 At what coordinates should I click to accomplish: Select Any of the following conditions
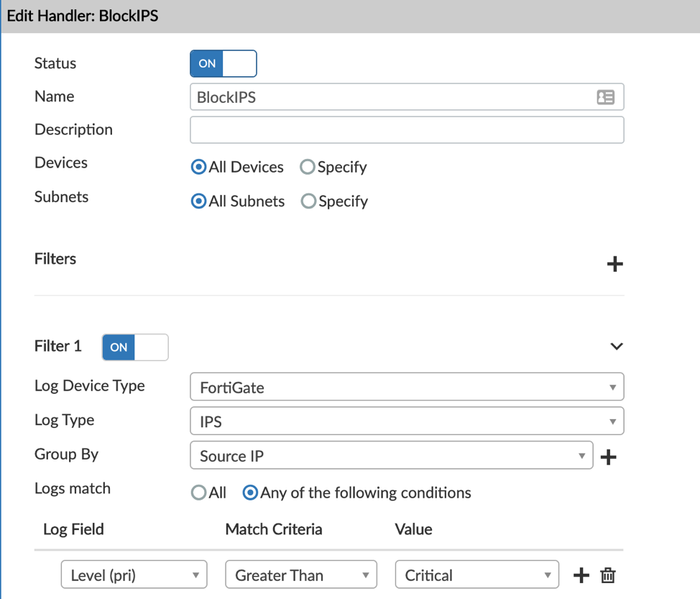coord(250,493)
